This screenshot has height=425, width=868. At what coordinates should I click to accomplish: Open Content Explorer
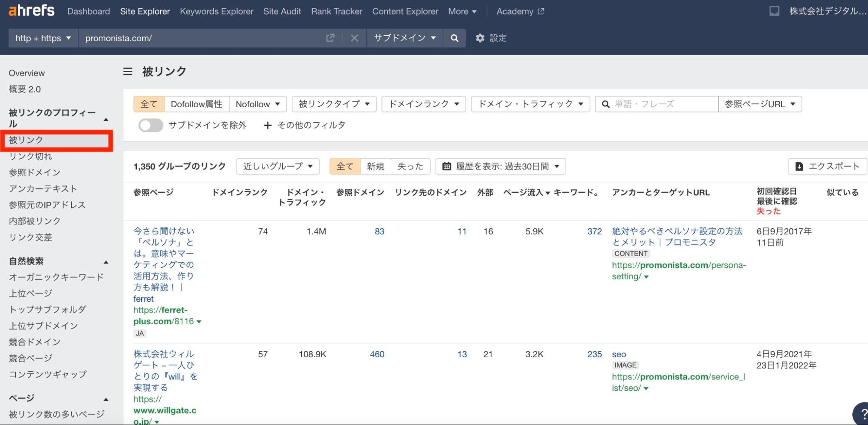pos(405,11)
